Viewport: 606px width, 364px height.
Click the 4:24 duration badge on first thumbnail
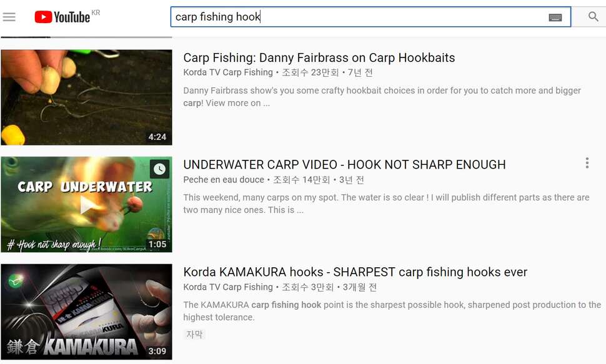pyautogui.click(x=157, y=137)
